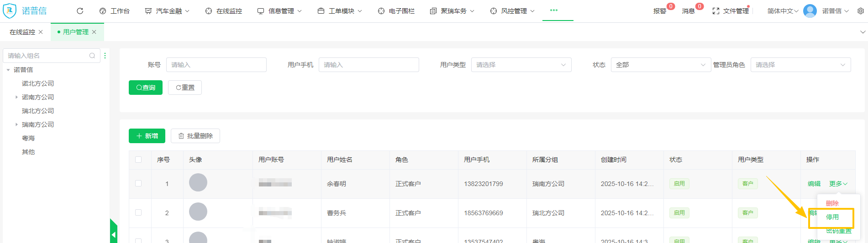
Task: Click the green 查询 search button
Action: (x=146, y=88)
